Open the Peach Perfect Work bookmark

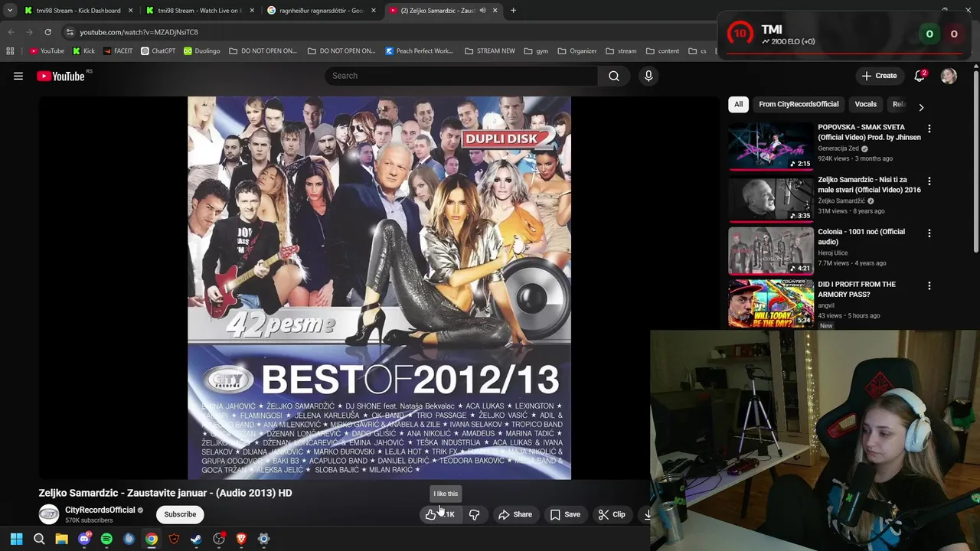point(419,51)
